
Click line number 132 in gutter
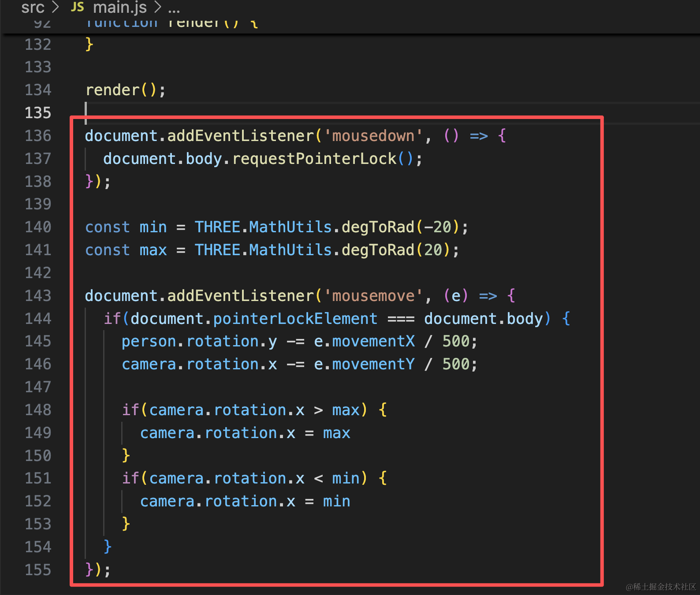click(38, 45)
